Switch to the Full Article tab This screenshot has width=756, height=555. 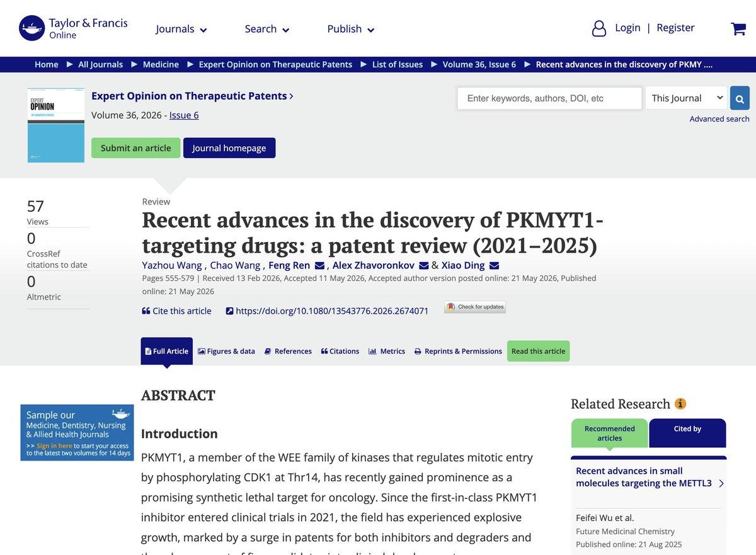coord(166,351)
